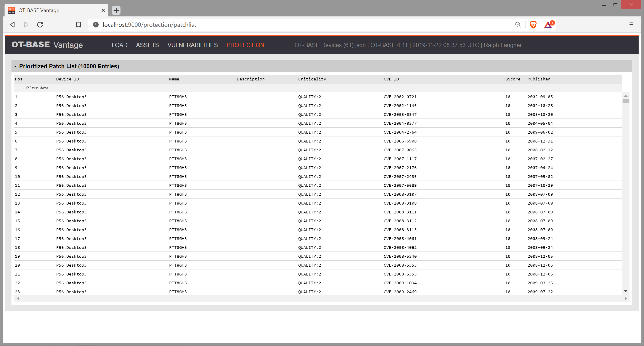The image size is (644, 346).
Task: Select CVE-2008-5340 cell
Action: (x=400, y=256)
